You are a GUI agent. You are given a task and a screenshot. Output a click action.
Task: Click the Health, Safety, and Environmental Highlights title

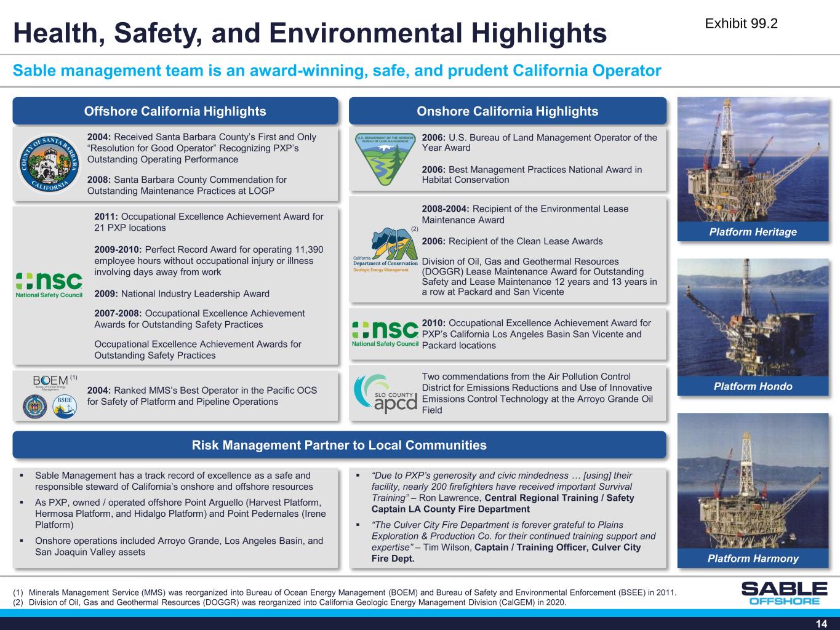tap(310, 33)
